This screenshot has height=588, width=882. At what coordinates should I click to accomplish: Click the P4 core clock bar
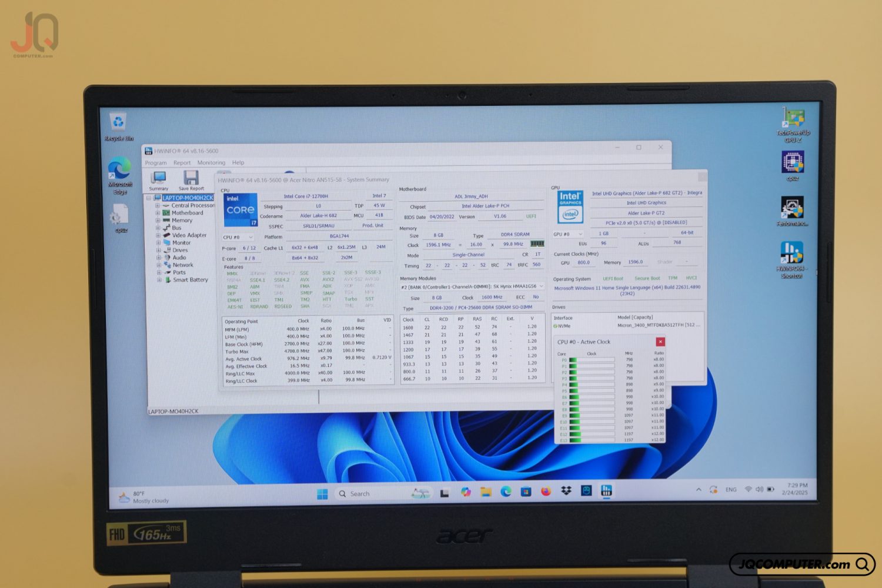click(x=592, y=385)
